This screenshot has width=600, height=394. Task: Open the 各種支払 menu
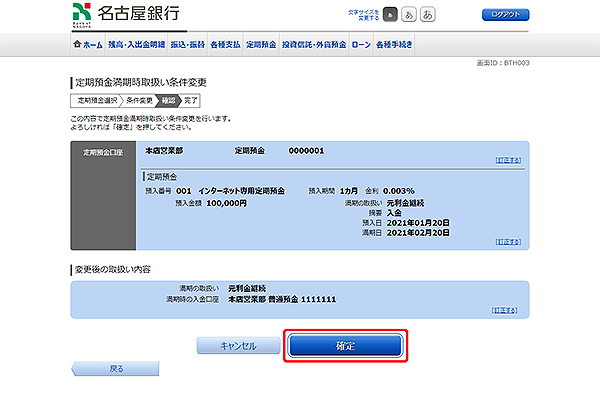coord(225,45)
